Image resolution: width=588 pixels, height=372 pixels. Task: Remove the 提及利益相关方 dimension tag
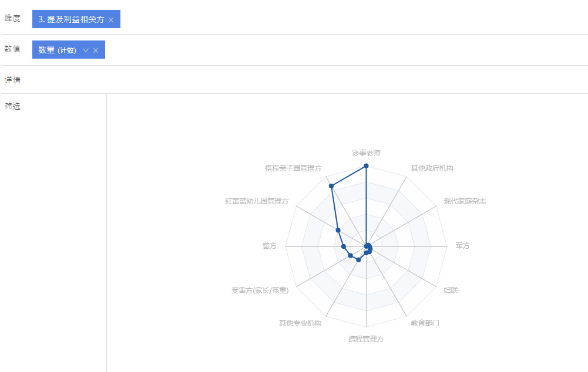[x=111, y=20]
